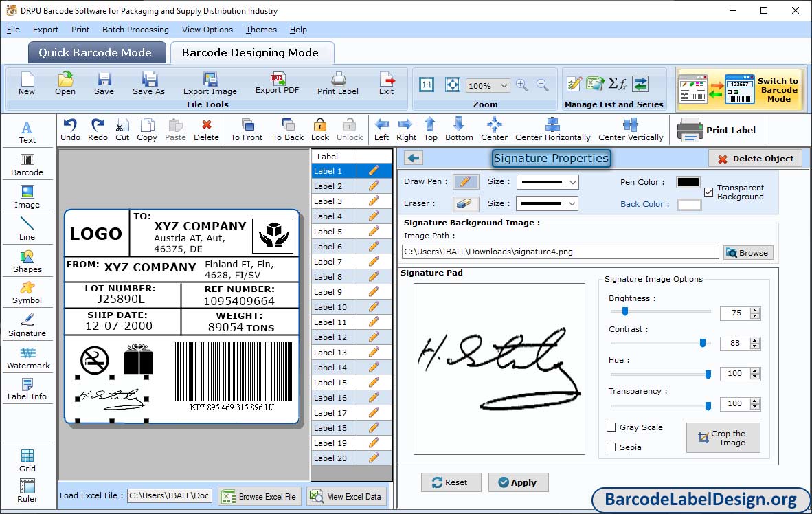Increase the Brightness value stepper
The image size is (812, 514).
[754, 310]
